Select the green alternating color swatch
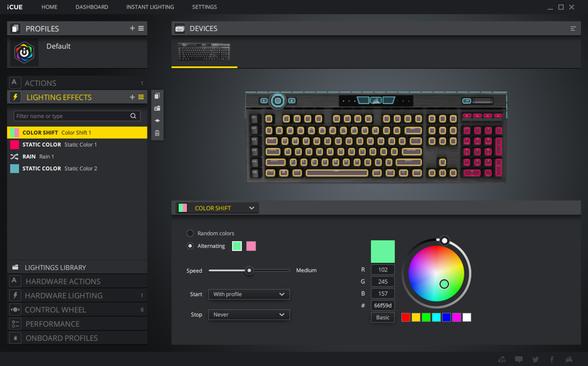 coord(237,246)
